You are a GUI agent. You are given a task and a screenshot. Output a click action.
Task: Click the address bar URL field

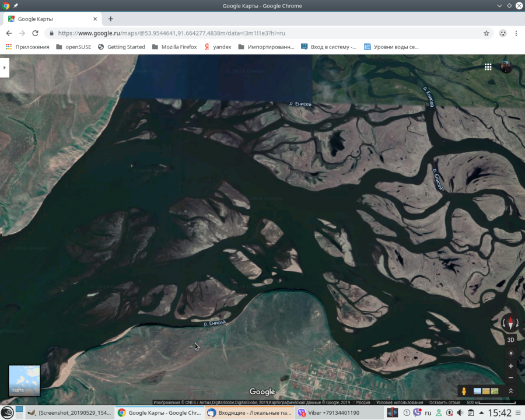click(262, 33)
